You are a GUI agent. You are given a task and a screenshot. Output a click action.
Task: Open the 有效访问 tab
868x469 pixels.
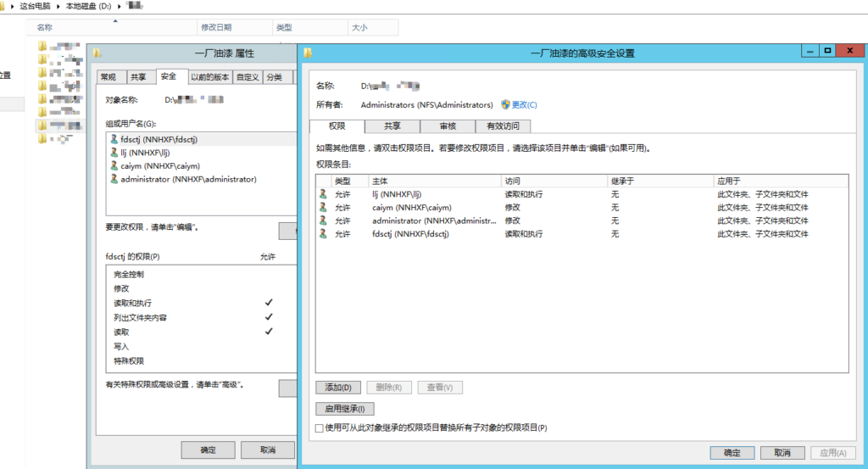tap(503, 126)
